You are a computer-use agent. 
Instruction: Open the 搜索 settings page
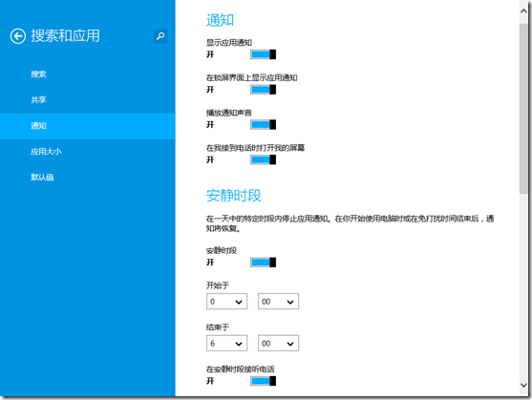(38, 74)
